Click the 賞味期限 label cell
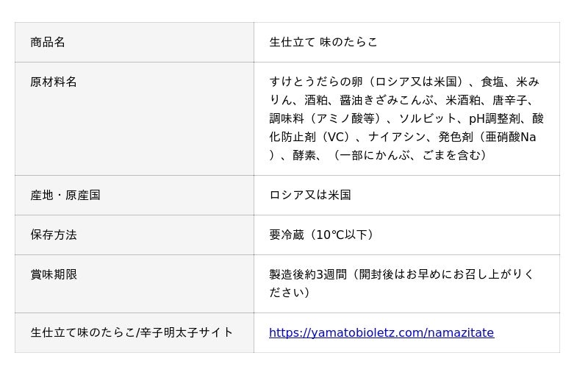Image resolution: width=588 pixels, height=375 pixels. click(x=54, y=275)
